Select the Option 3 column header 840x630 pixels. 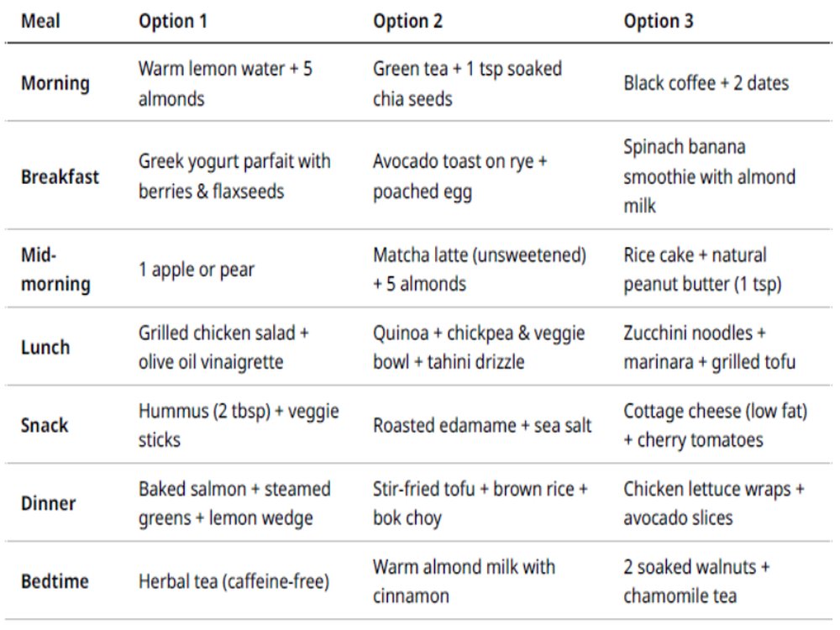tap(659, 22)
